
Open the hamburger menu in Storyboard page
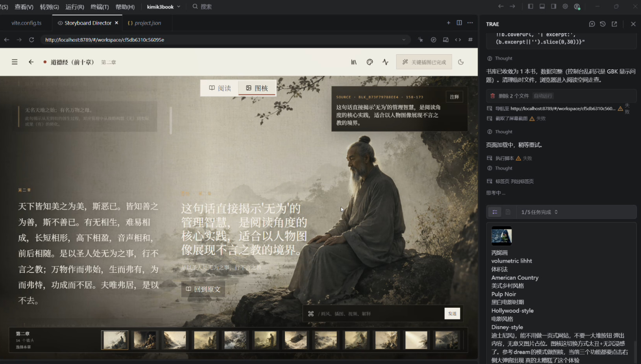coord(15,62)
